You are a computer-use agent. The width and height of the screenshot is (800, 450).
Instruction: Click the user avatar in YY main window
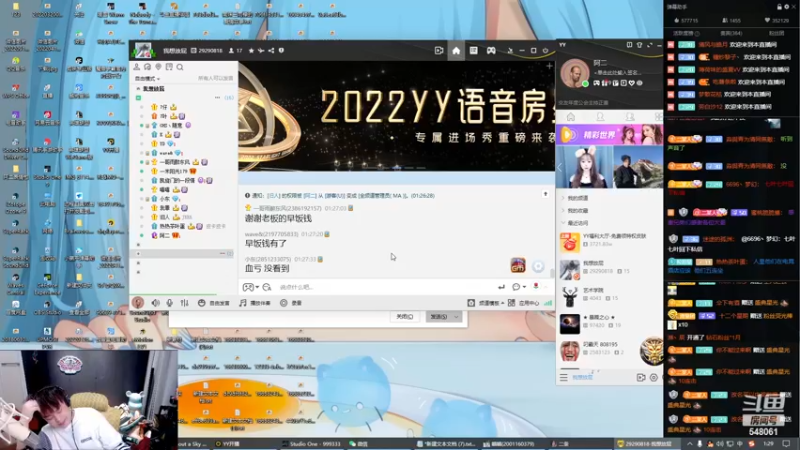click(574, 74)
